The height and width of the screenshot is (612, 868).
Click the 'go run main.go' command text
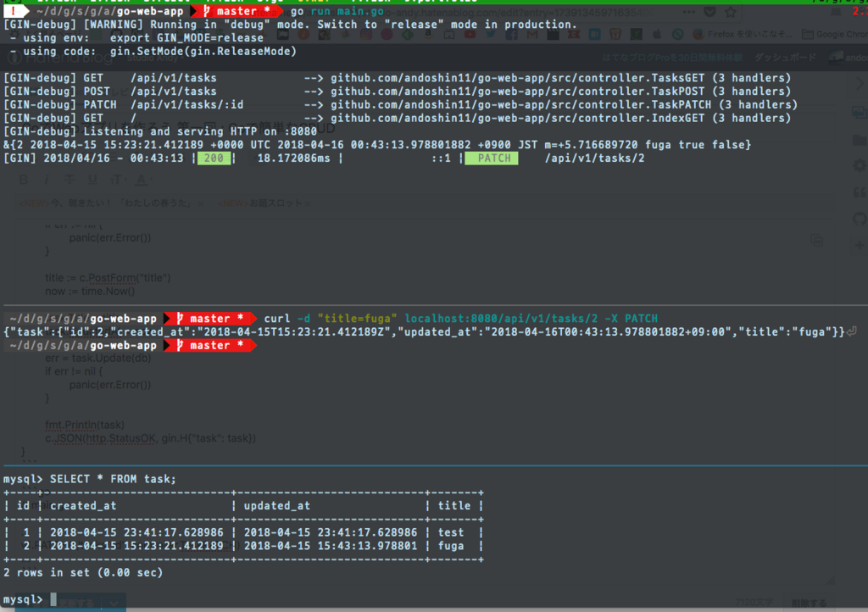(x=337, y=11)
